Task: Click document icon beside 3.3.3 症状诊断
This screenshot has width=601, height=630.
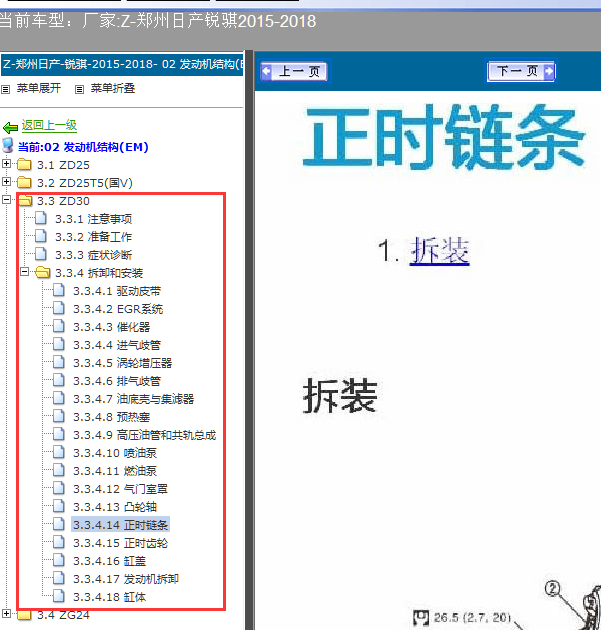Action: click(x=41, y=254)
